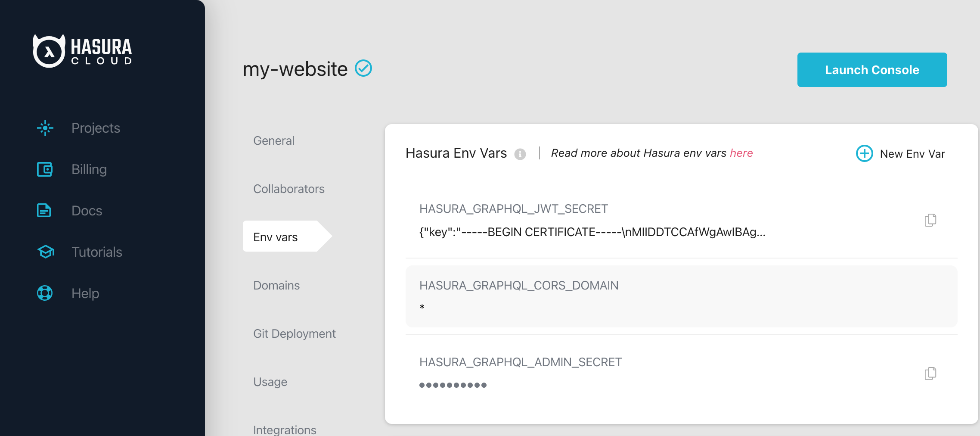Click the BEGIN CERTIFICATE JWT secret value
This screenshot has height=436, width=980.
[592, 232]
